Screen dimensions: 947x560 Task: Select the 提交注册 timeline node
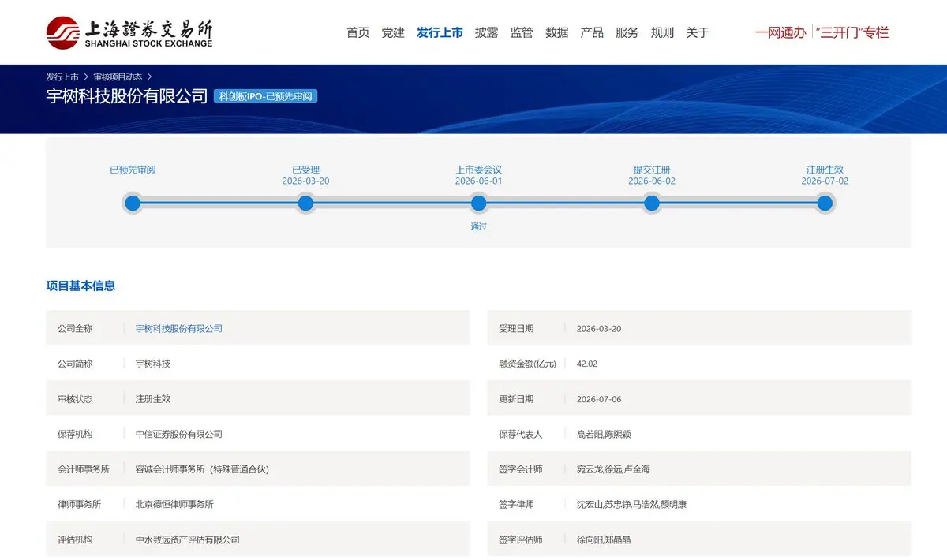(652, 203)
